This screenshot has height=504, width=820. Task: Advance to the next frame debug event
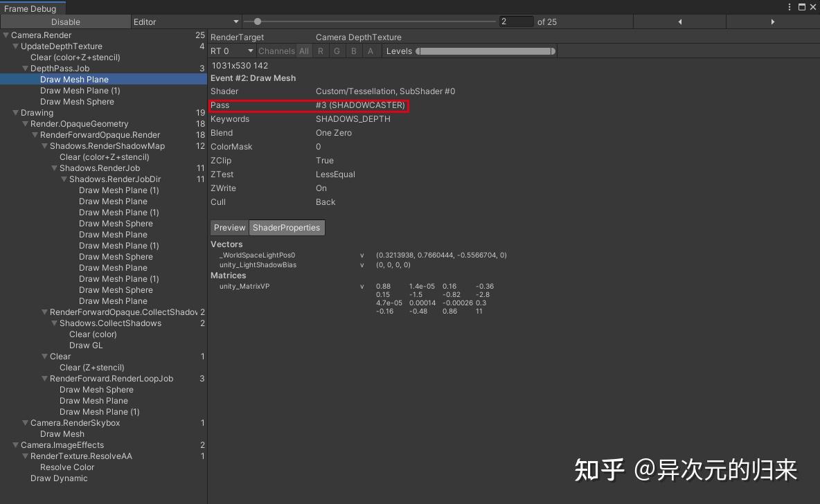point(772,21)
